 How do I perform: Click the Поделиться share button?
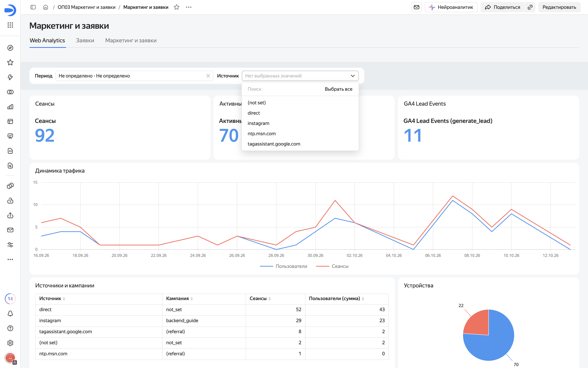click(503, 7)
